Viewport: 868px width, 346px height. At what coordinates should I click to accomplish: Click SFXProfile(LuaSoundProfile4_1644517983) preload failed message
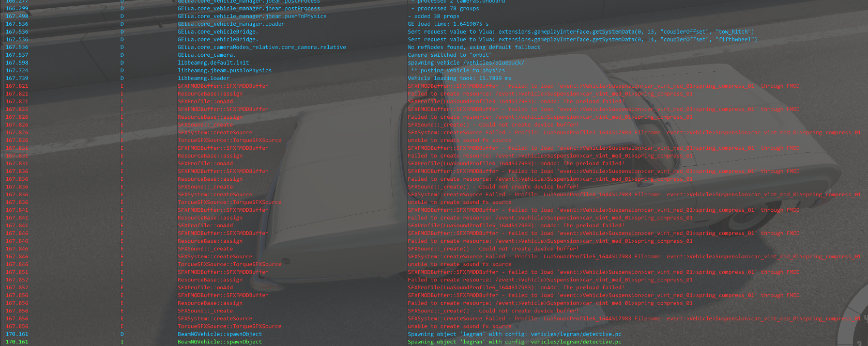tap(516, 163)
